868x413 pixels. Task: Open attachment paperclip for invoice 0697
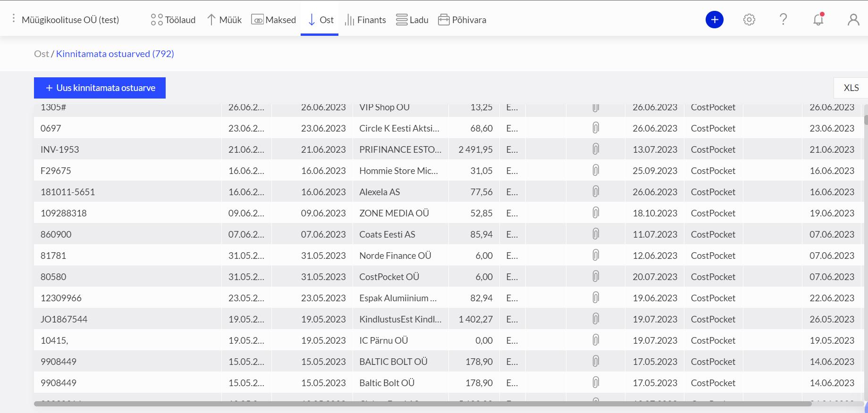pos(596,128)
